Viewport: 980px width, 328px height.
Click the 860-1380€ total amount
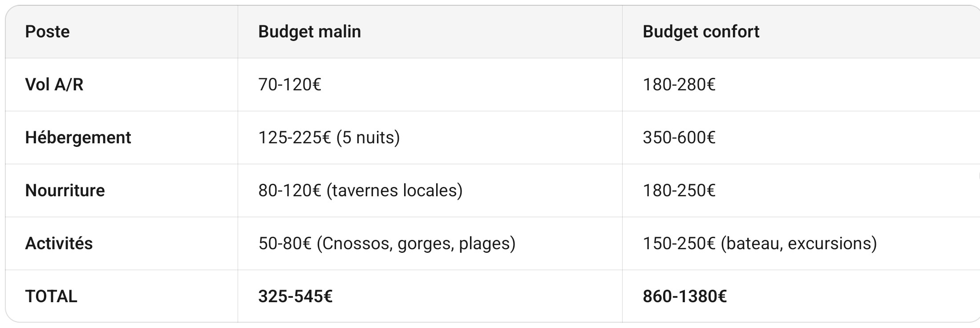(x=684, y=296)
